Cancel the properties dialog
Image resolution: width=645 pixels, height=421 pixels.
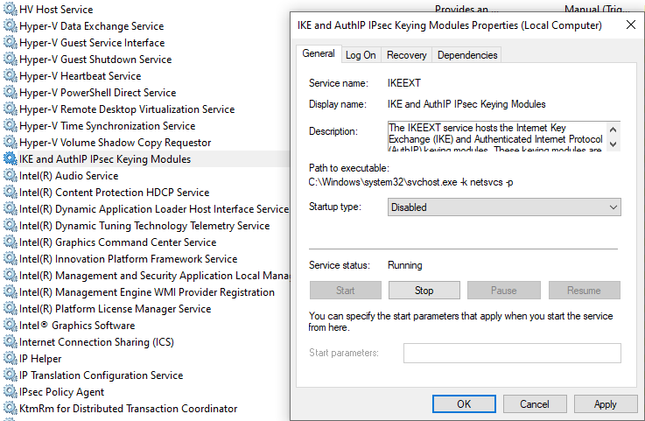(x=534, y=404)
